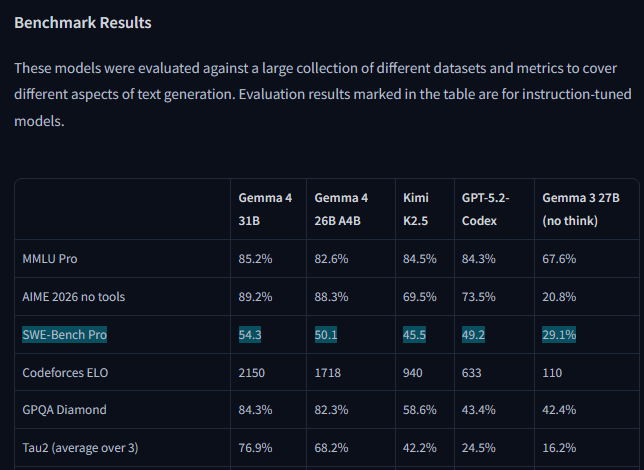The height and width of the screenshot is (470, 644).
Task: Click the Benchmark Results heading
Action: (x=83, y=23)
